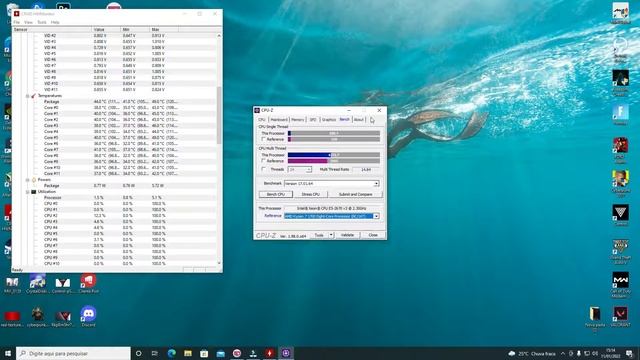Switch to CPU-Z purple taskbar icon
The width and height of the screenshot is (640, 360).
click(x=286, y=353)
